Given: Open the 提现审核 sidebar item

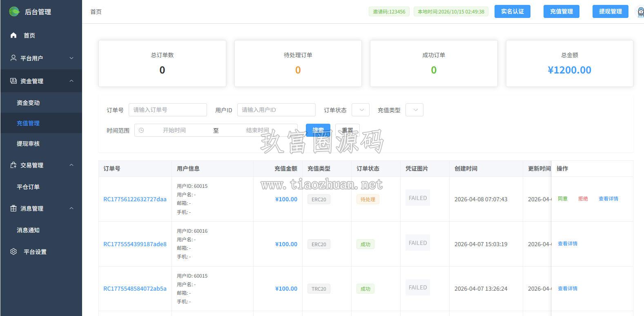Looking at the screenshot, I should pos(28,144).
